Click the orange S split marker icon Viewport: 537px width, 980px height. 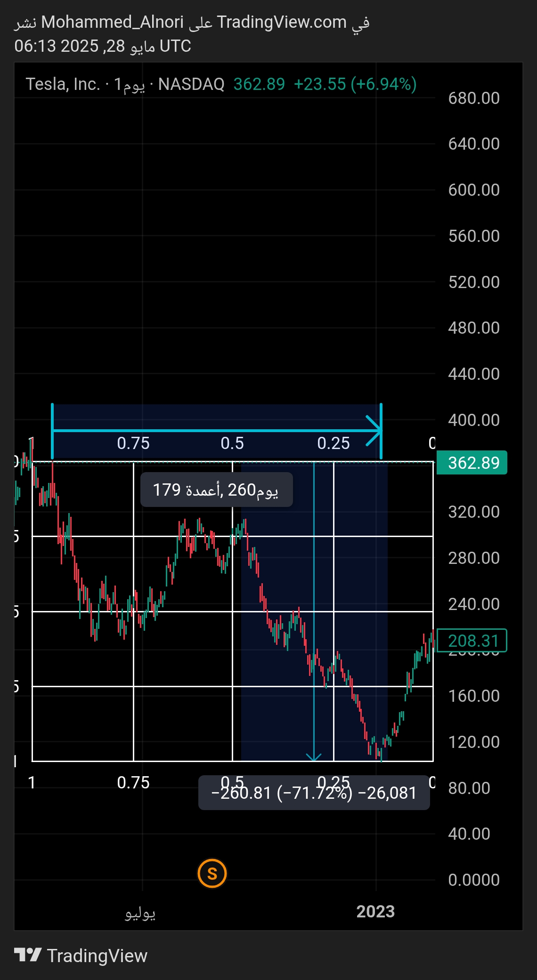212,873
